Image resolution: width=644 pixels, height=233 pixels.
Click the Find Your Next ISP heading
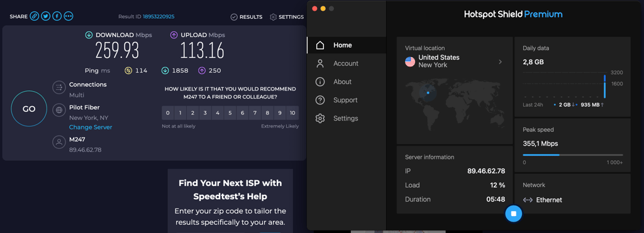click(230, 190)
